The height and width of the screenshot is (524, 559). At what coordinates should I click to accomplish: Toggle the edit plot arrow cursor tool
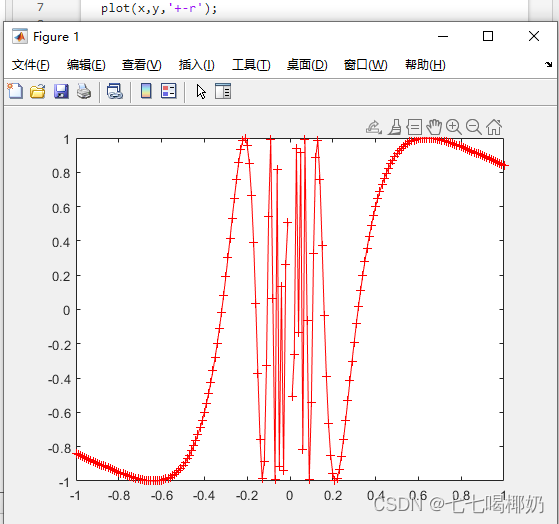pos(201,92)
